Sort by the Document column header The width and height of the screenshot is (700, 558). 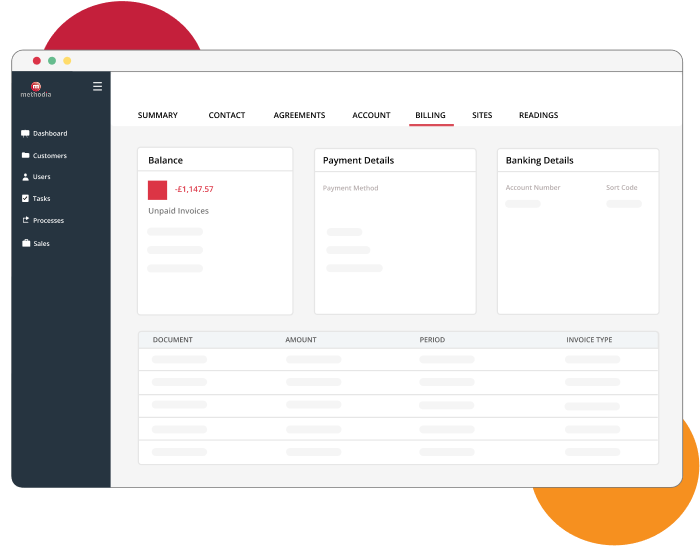pos(173,340)
